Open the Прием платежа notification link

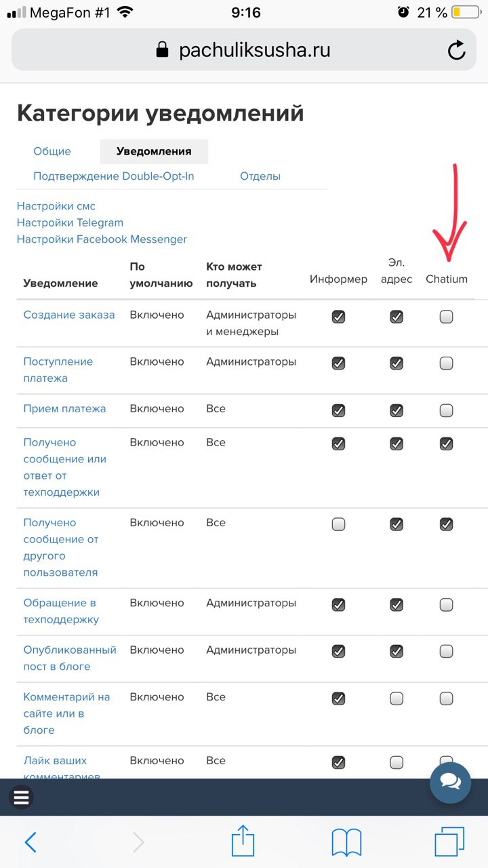[64, 409]
